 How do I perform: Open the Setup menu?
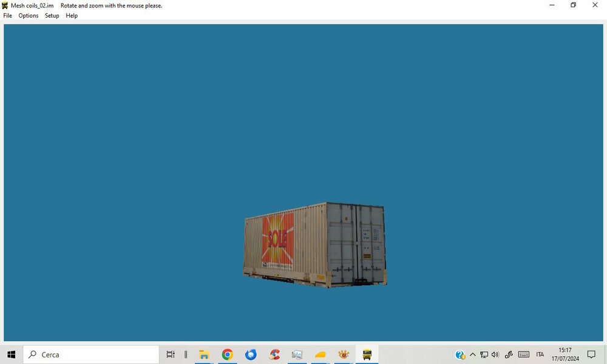(52, 16)
